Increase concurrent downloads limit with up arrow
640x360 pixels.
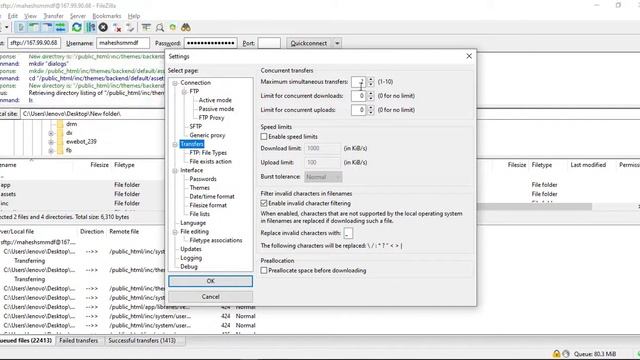(371, 93)
